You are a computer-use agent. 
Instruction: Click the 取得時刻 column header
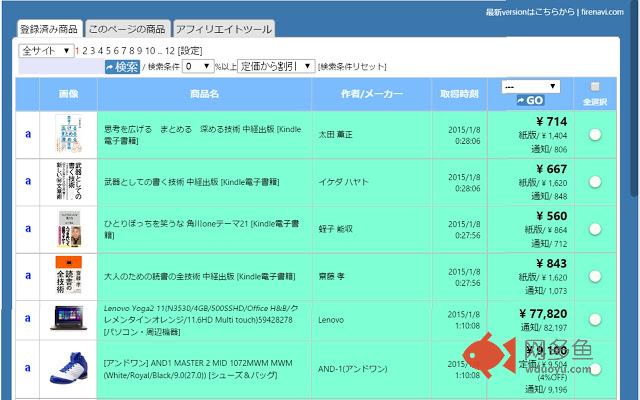click(x=459, y=94)
